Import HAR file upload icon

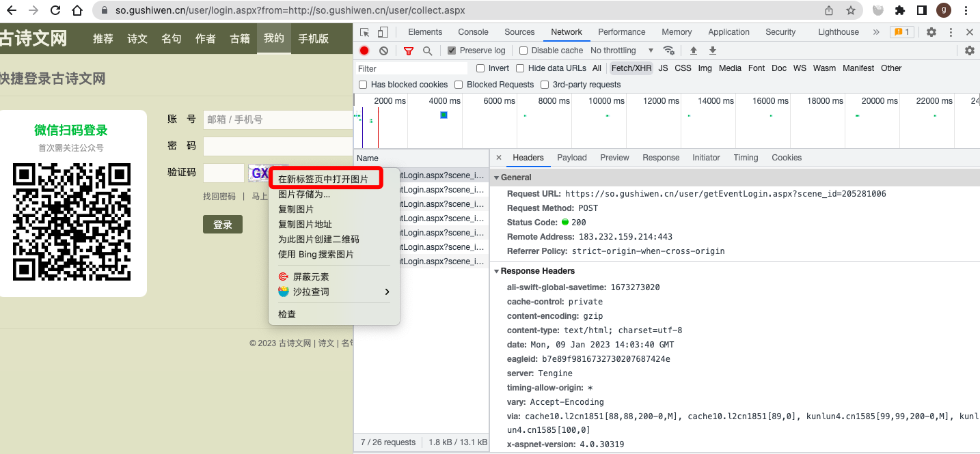694,51
